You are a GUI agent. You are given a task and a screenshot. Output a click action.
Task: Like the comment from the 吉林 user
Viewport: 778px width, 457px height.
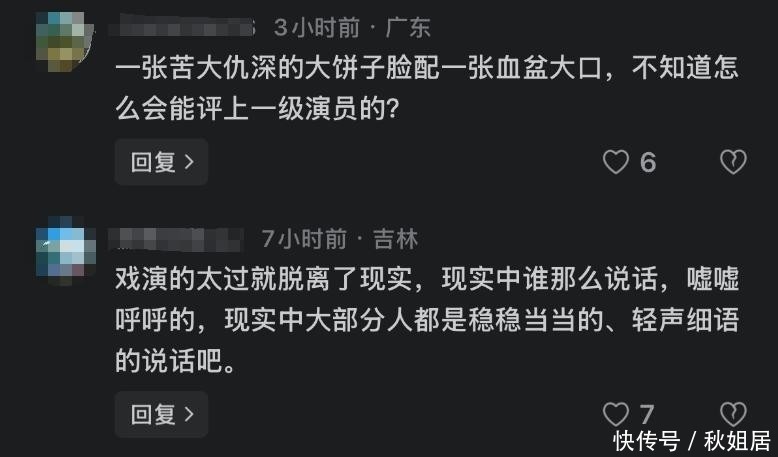coord(616,414)
